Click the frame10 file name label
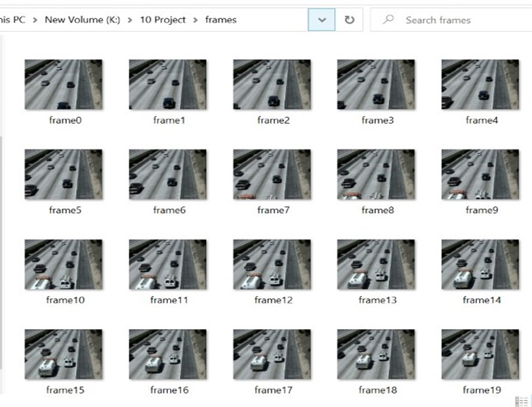 click(x=65, y=300)
